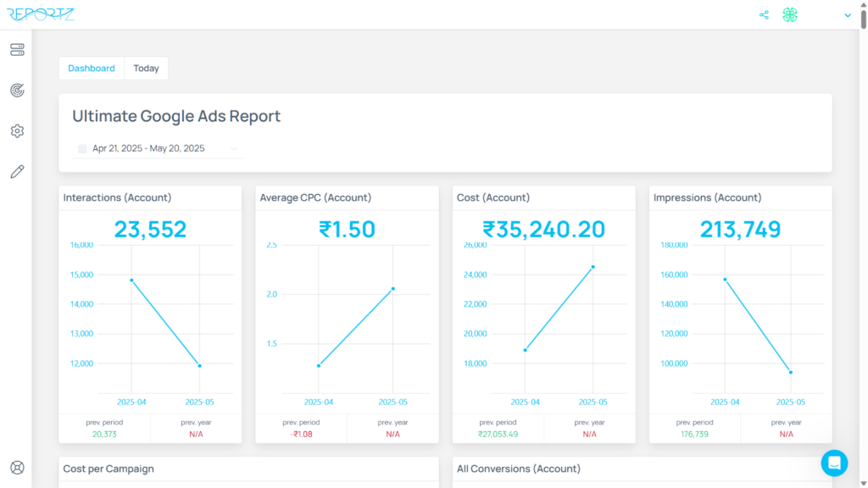Click the scrollbar down arrow
The height and width of the screenshot is (488, 868).
(864, 484)
